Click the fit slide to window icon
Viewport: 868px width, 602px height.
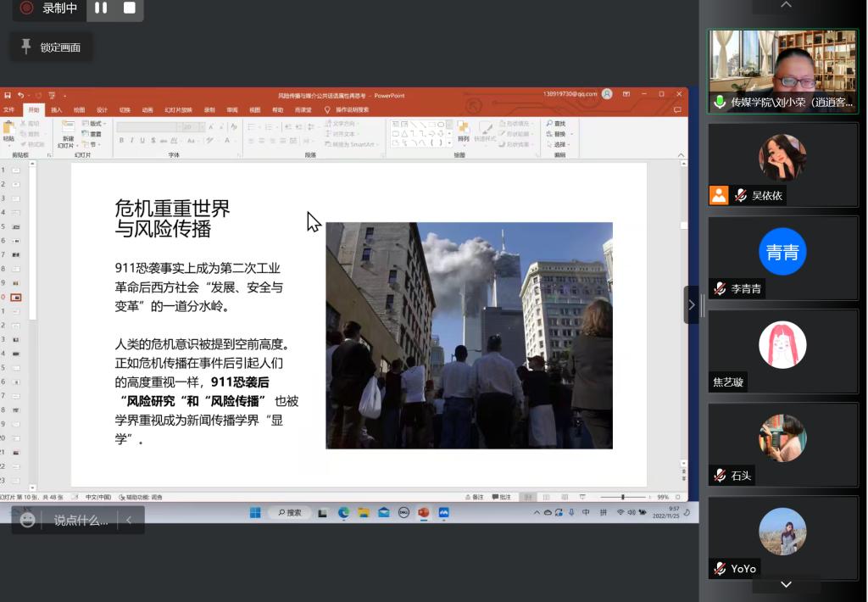677,498
